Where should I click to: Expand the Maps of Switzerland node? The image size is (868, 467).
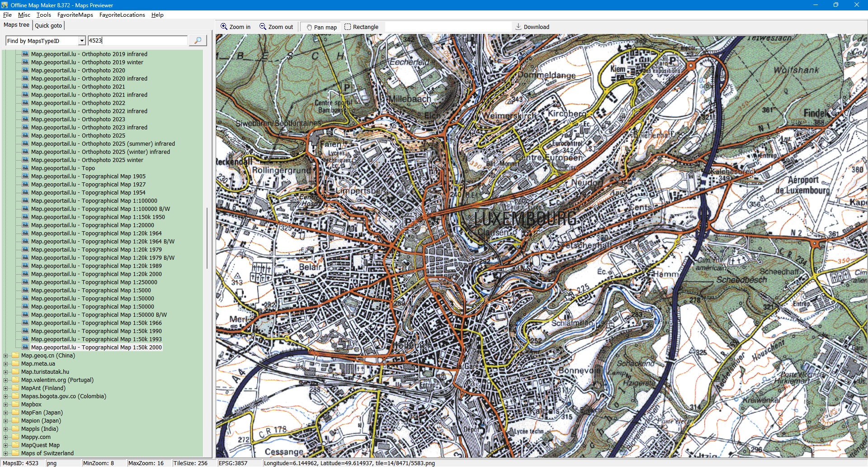point(6,453)
